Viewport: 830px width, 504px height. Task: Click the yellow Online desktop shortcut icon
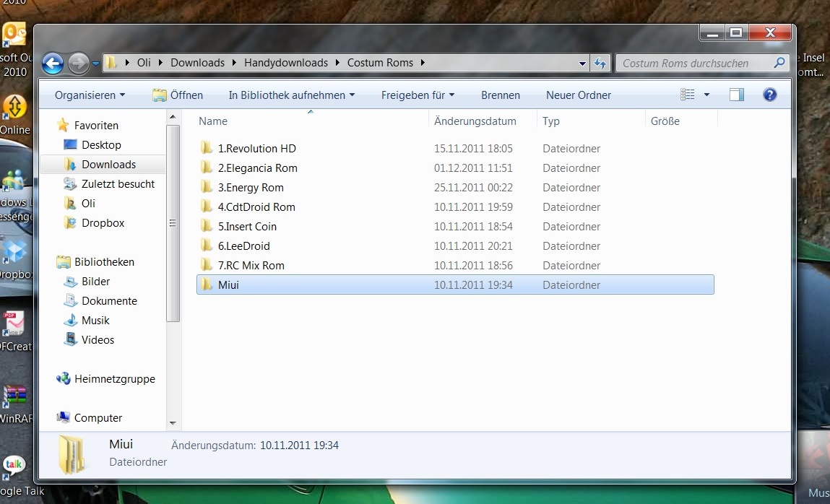click(x=14, y=107)
